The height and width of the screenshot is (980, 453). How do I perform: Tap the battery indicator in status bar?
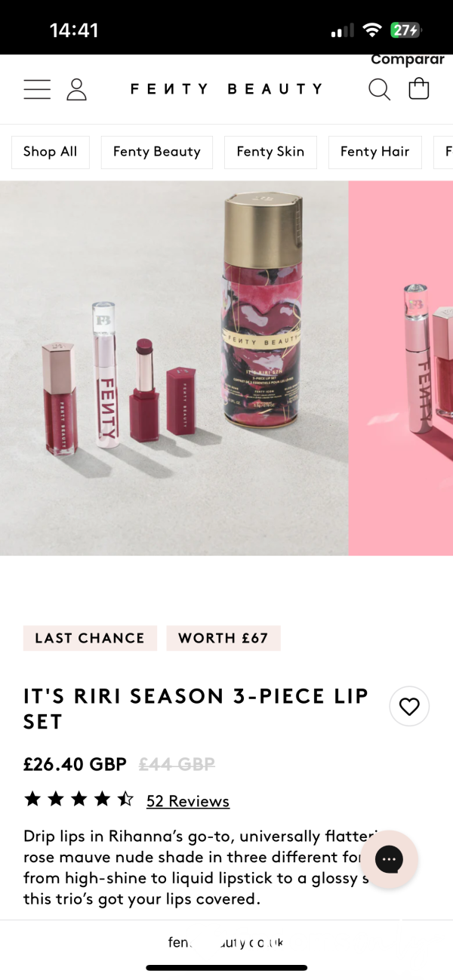(x=406, y=30)
